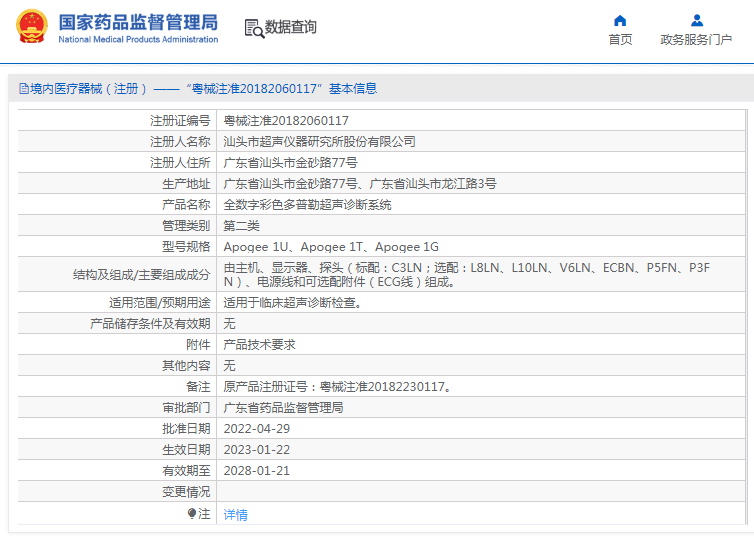Click 国家药品监督管理局 site title

tap(138, 23)
